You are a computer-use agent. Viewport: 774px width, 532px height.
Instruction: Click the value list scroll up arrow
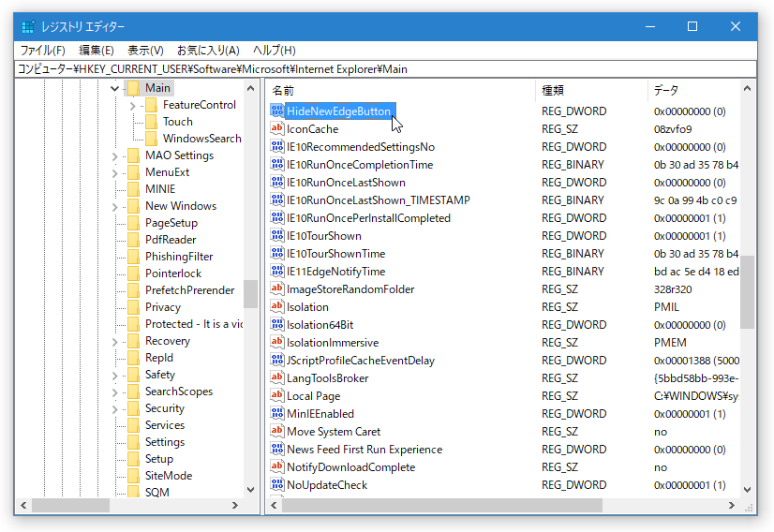tap(748, 88)
